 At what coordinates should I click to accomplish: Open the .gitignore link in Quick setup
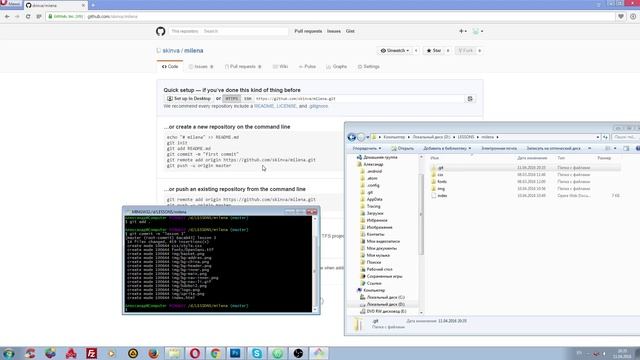coord(318,106)
